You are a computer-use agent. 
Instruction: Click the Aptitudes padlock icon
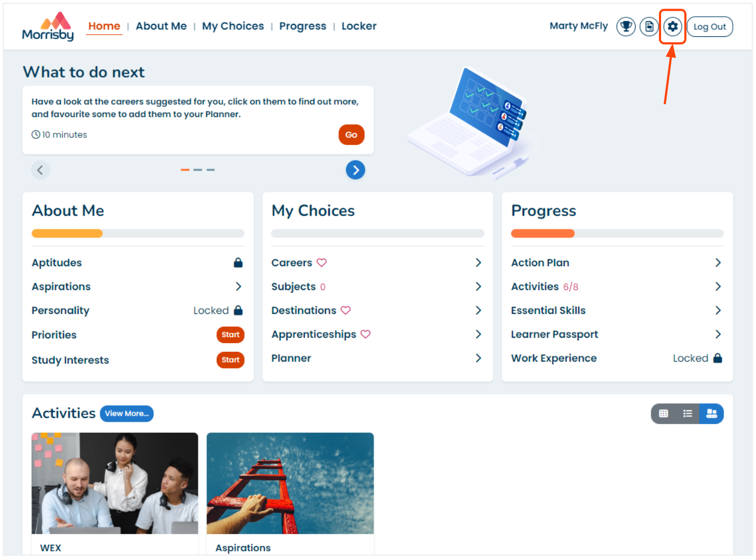238,262
